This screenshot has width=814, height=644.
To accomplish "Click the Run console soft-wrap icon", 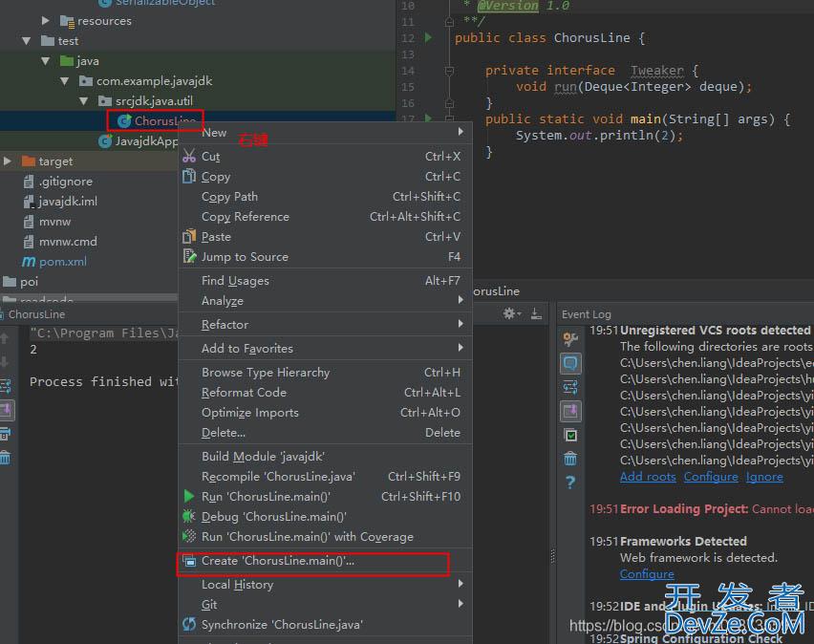I will tap(6, 386).
